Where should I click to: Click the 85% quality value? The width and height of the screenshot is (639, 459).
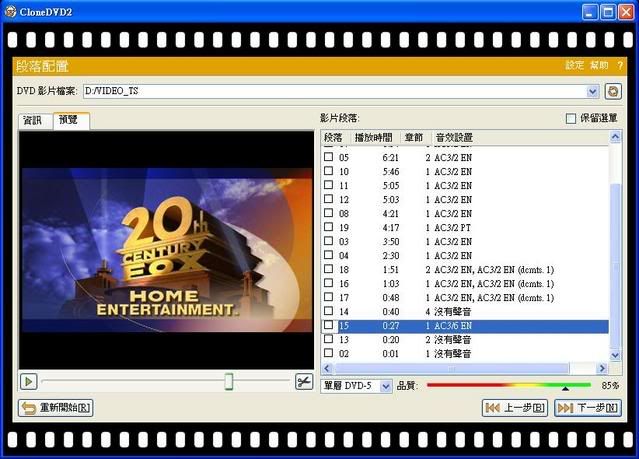tap(610, 385)
